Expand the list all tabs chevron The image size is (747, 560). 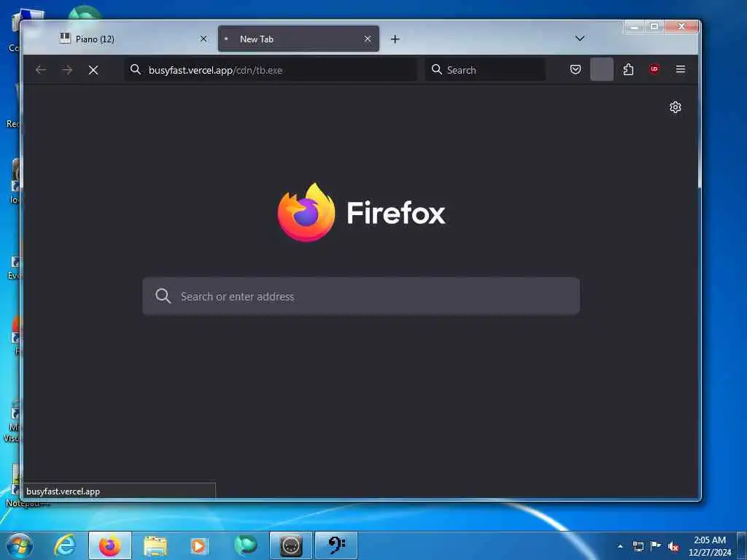click(580, 39)
